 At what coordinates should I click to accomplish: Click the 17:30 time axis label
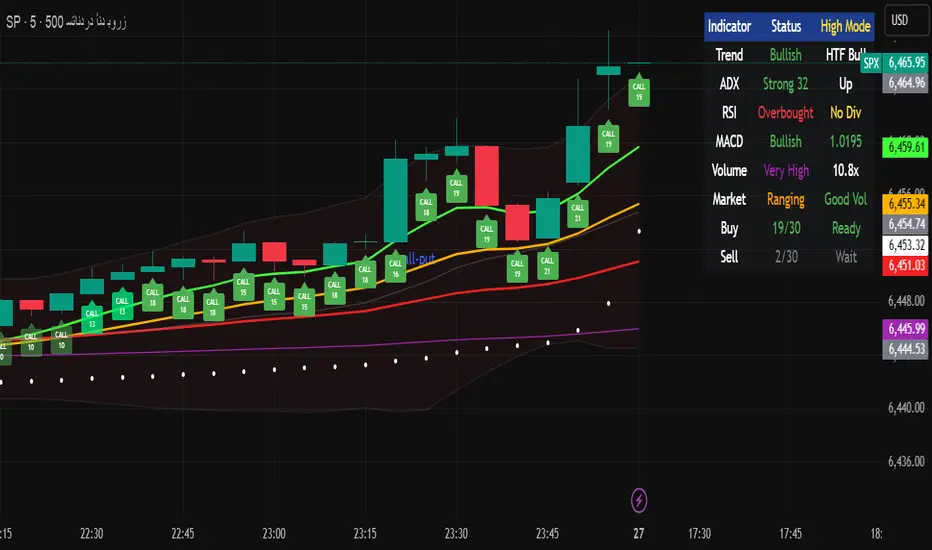click(700, 533)
